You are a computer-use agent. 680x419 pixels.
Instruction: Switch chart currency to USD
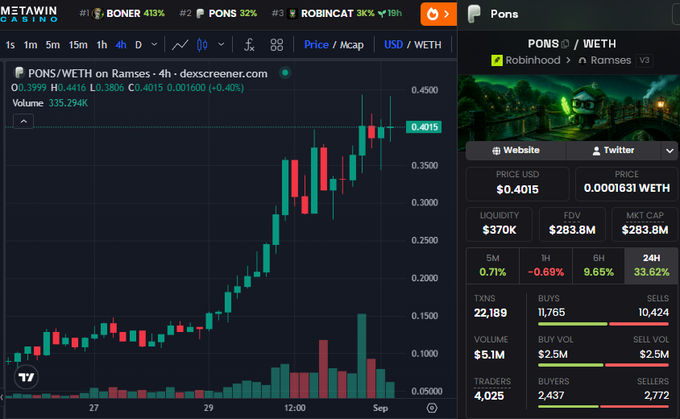[x=393, y=45]
